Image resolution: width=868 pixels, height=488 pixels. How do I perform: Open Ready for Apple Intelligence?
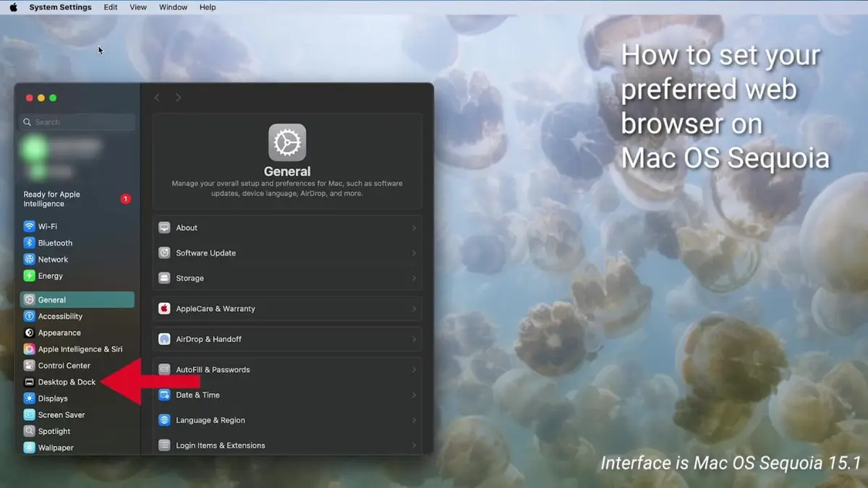point(77,199)
